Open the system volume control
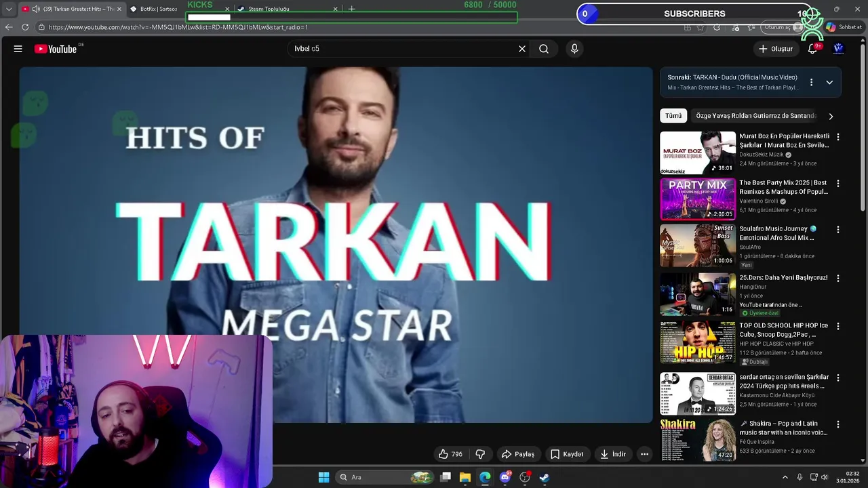This screenshot has width=868, height=488. tap(825, 477)
